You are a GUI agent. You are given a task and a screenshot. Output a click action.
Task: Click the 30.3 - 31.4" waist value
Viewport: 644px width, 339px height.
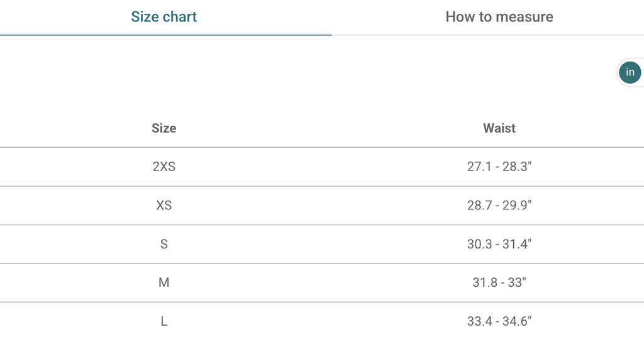click(499, 244)
